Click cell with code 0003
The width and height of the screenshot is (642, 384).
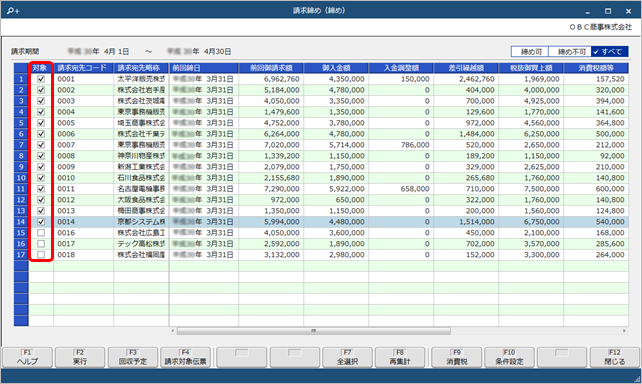tap(84, 101)
